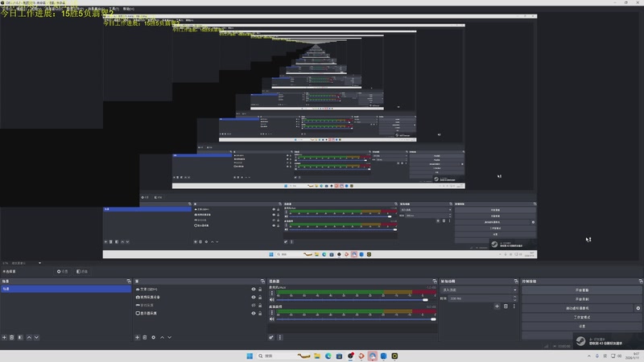This screenshot has height=362, width=644.
Task: Hide the 视频采集设备 source
Action: tap(254, 297)
